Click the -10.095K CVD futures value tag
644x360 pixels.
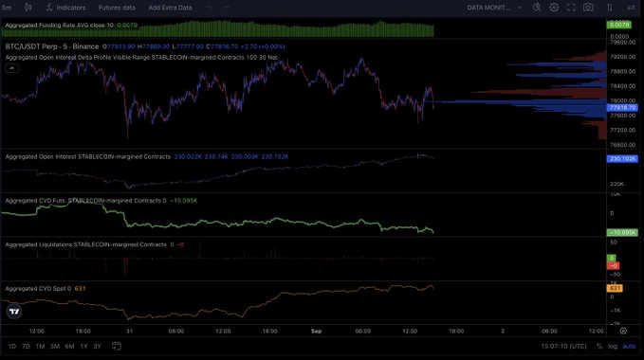(622, 232)
